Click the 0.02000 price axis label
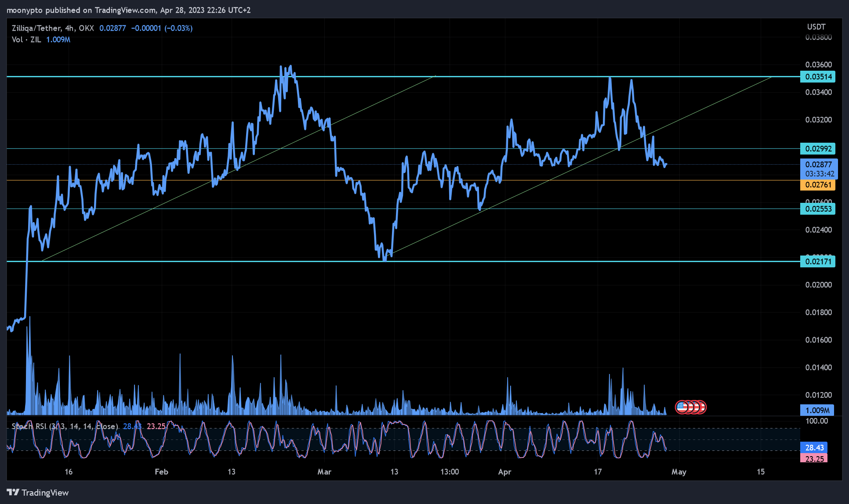The width and height of the screenshot is (849, 504). click(818, 285)
